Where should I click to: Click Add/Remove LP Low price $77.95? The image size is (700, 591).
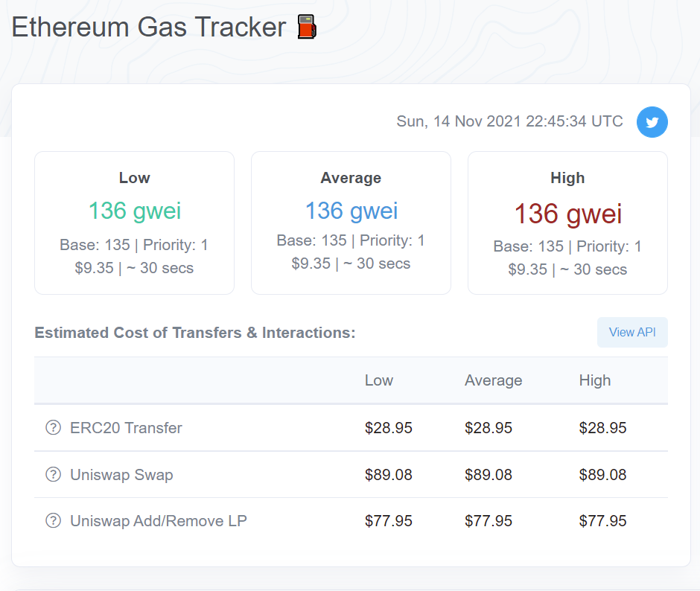(x=389, y=521)
